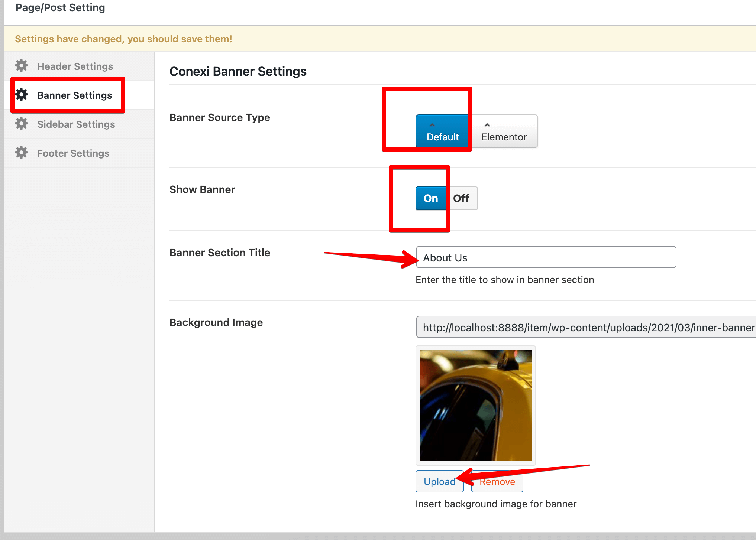Open the Sidebar Settings tab

pos(76,124)
